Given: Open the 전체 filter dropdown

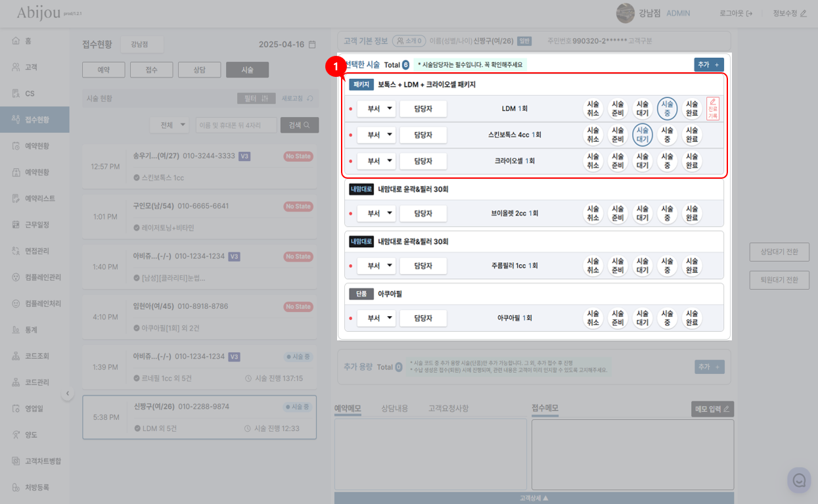Looking at the screenshot, I should point(170,125).
